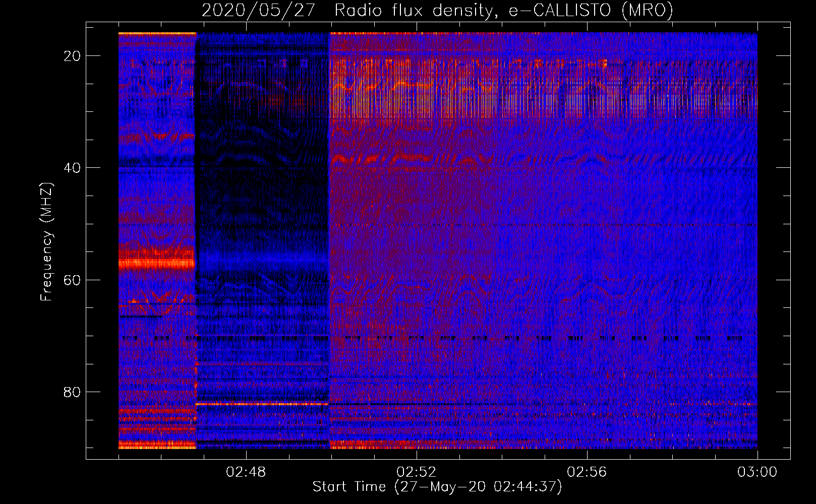Click the "Start Time (27-May-20 02:44:37)" label
The image size is (816, 504).
tap(437, 487)
